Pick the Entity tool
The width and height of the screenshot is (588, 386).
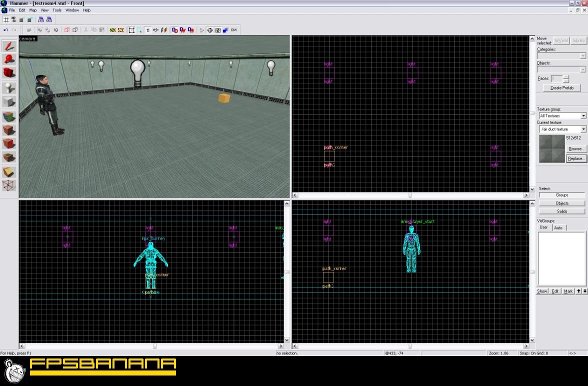9,88
